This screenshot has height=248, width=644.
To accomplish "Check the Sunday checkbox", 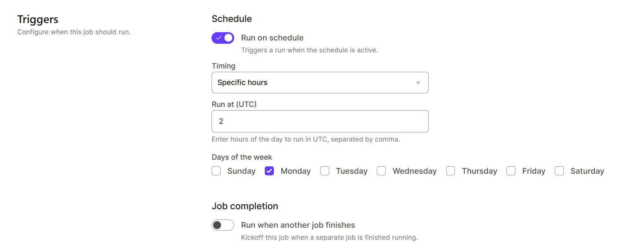I will click(x=216, y=170).
